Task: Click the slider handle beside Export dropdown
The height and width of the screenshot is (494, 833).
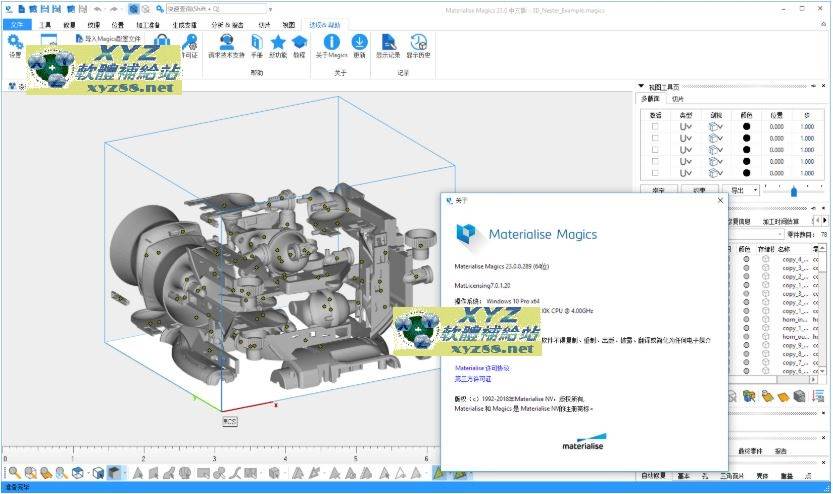Action: [794, 191]
